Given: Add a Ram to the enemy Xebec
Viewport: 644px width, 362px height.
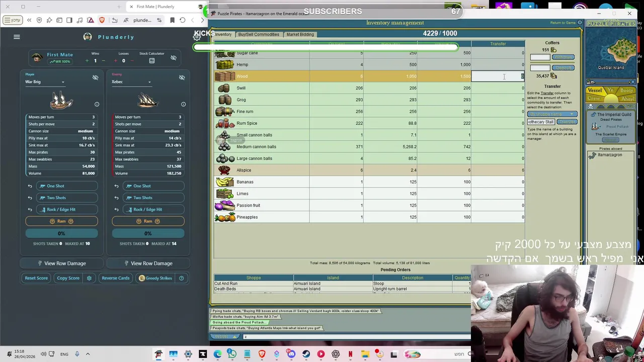Looking at the screenshot, I should (148, 221).
